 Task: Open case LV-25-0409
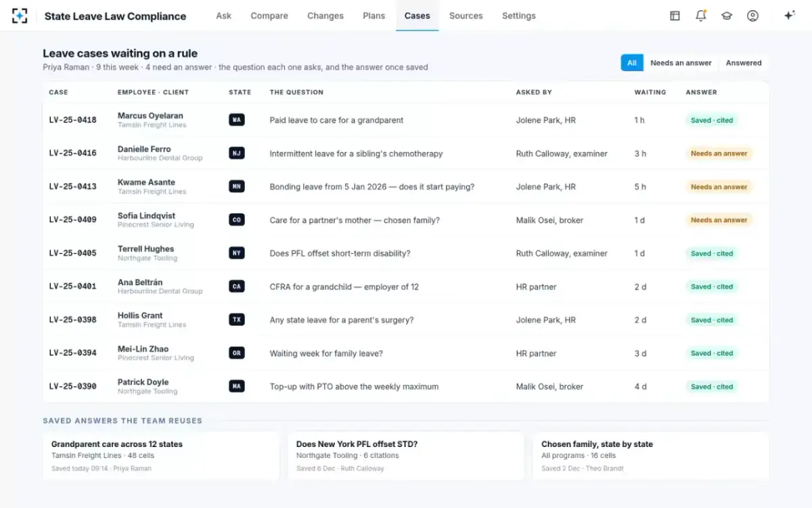pyautogui.click(x=73, y=219)
